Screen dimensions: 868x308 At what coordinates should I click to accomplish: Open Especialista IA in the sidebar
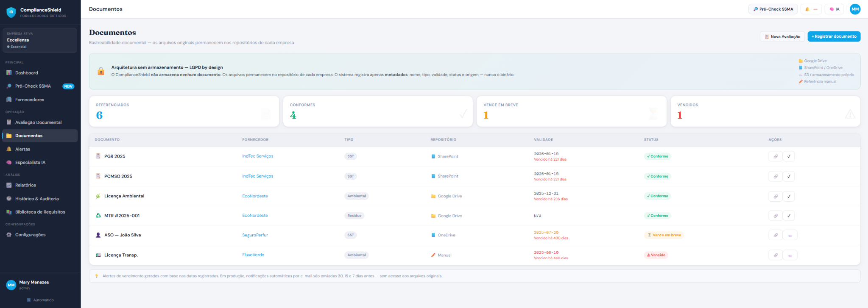[40, 162]
